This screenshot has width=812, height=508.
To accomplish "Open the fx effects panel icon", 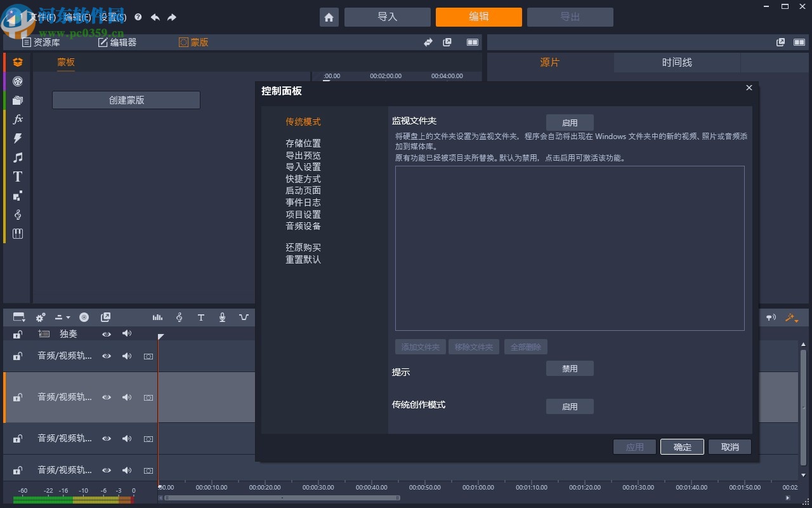I will point(18,119).
